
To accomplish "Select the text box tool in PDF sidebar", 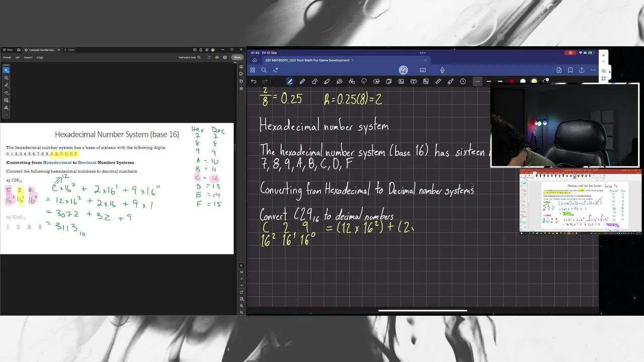I will (x=6, y=100).
